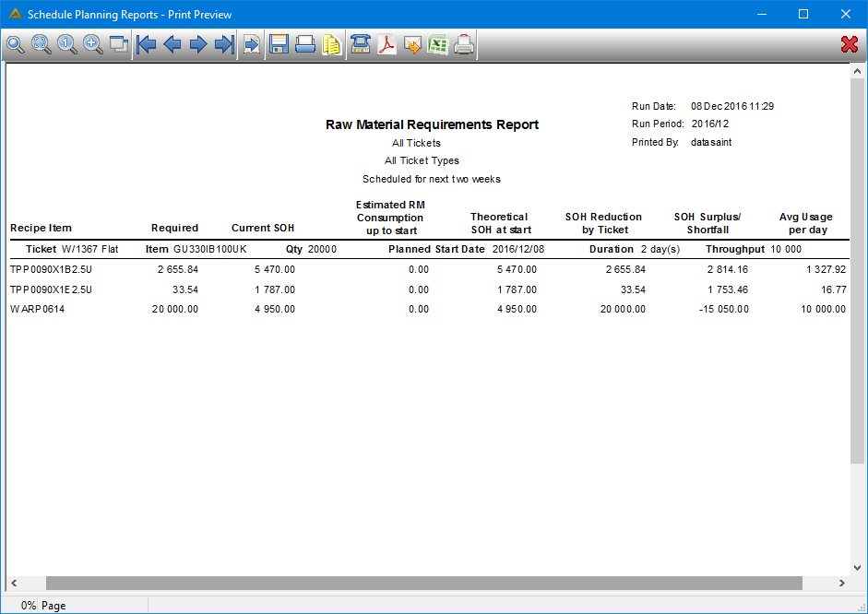Viewport: 868px width, 614px height.
Task: Close print preview with red X
Action: pos(850,44)
